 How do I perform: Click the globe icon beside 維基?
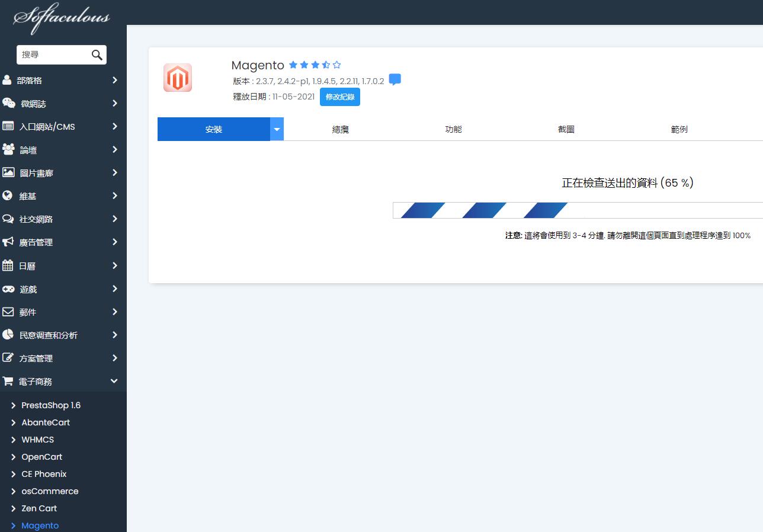click(7, 196)
